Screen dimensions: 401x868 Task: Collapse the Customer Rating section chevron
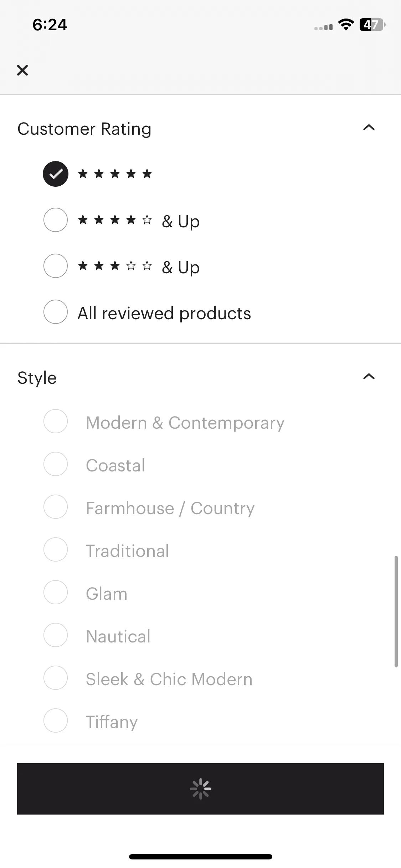(x=369, y=128)
